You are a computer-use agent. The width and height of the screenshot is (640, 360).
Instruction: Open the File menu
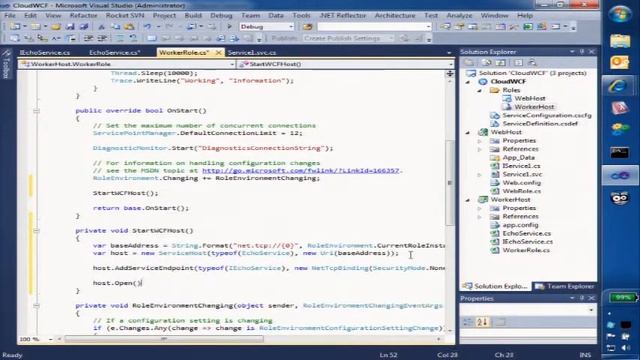(10, 16)
